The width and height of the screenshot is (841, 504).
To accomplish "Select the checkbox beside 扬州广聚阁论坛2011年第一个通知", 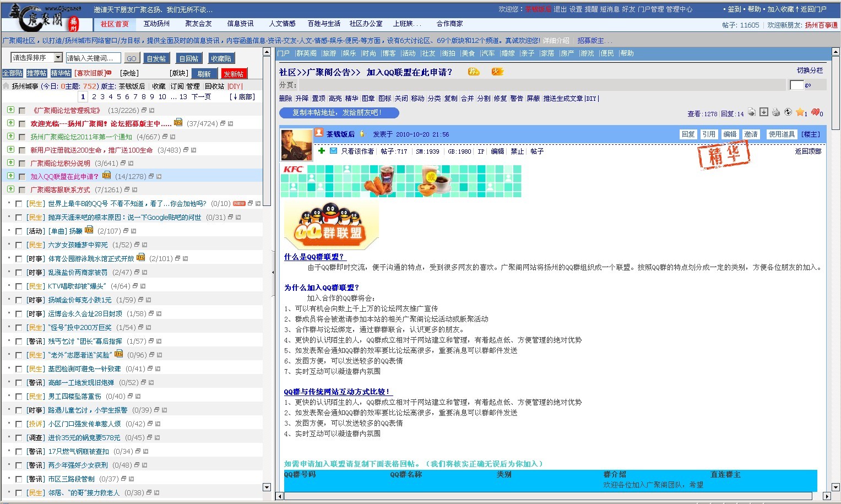I will click(22, 137).
